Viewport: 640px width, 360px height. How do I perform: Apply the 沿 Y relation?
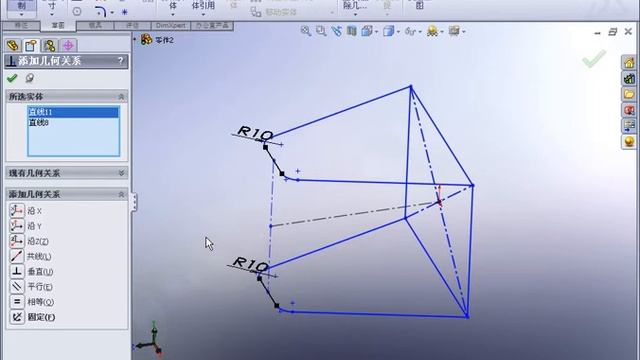25,226
